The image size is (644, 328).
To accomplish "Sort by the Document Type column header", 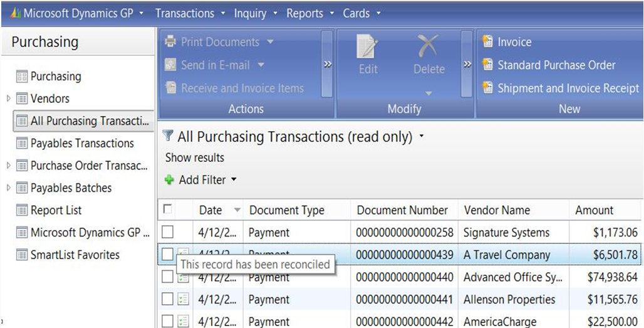I will (287, 210).
